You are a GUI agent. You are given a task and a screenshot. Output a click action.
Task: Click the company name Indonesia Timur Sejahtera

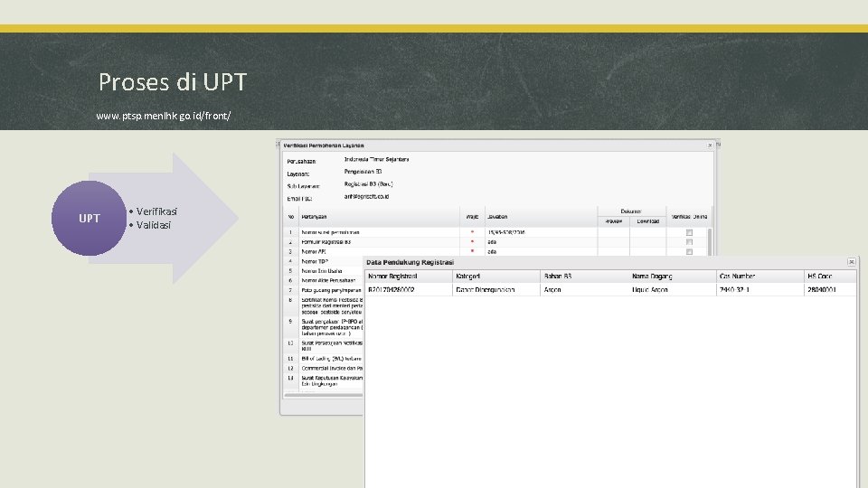pyautogui.click(x=376, y=159)
